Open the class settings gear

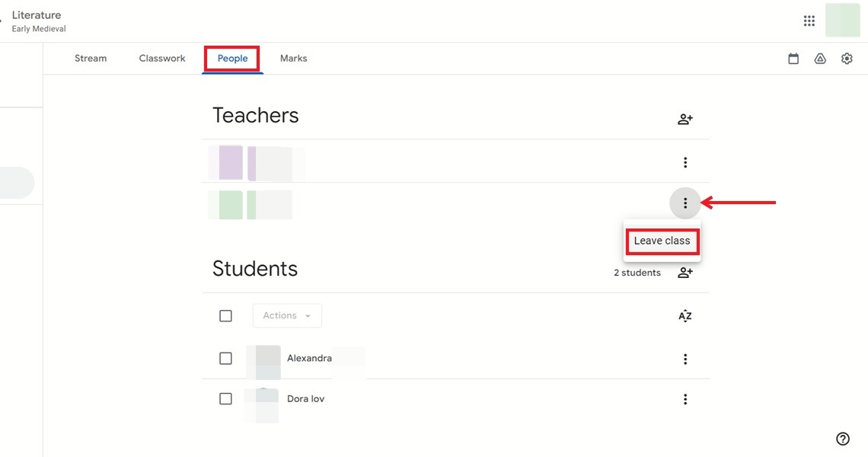coord(847,58)
